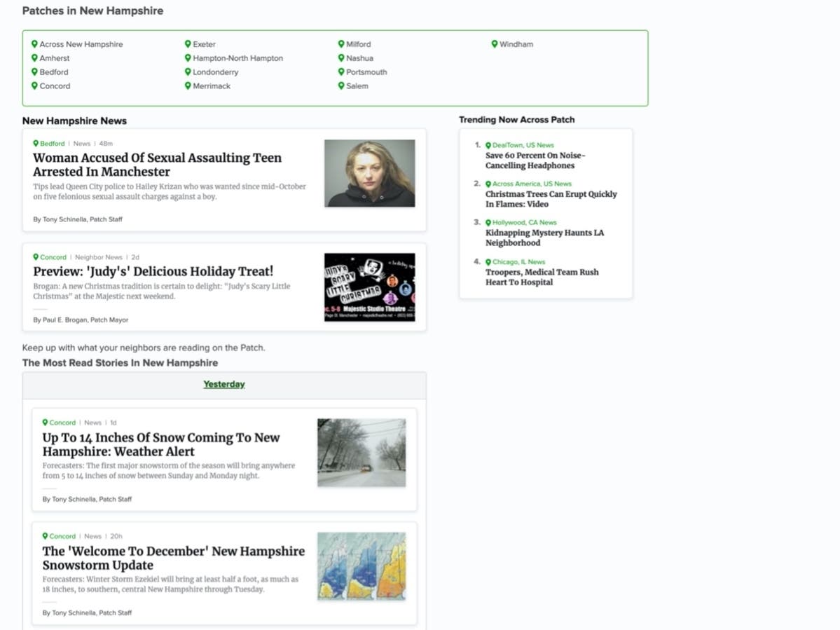
Task: Open the 14 inches of snow weather alert
Action: (160, 444)
